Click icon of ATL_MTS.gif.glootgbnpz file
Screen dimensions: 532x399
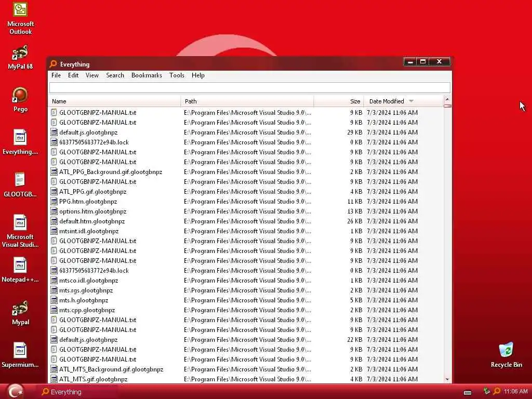pyautogui.click(x=54, y=379)
